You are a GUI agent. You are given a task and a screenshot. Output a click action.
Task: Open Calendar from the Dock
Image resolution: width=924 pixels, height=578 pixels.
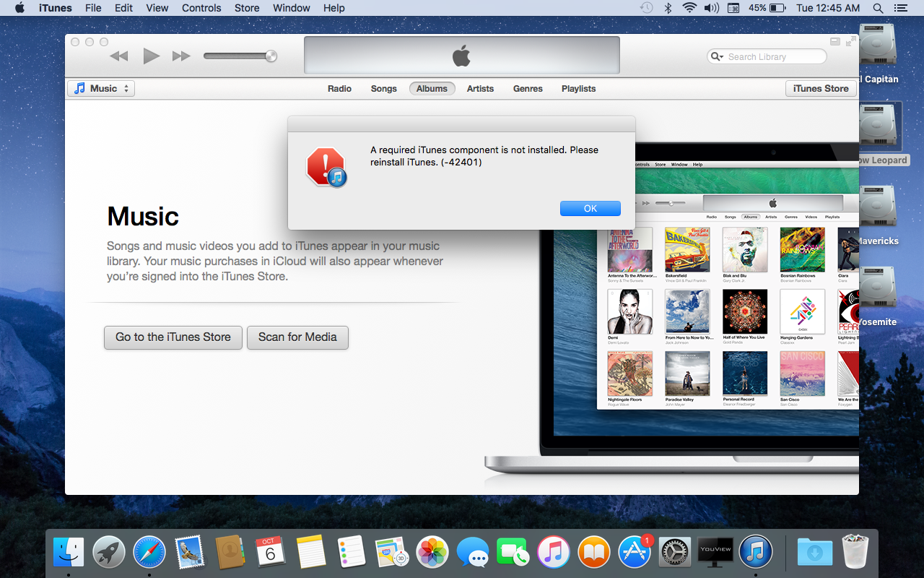tap(271, 553)
